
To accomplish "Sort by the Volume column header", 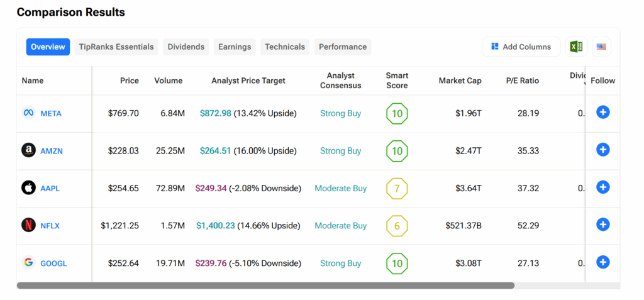I will pyautogui.click(x=169, y=81).
